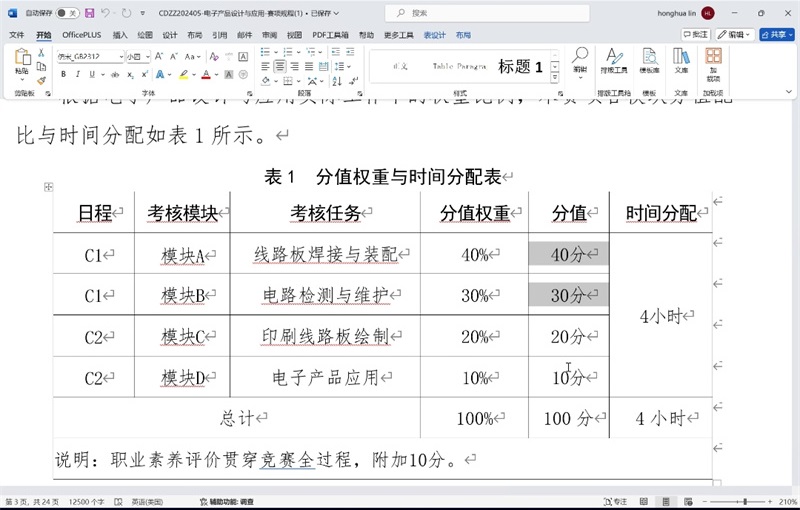The height and width of the screenshot is (510, 800).
Task: Click the 共享 share button
Action: 776,34
